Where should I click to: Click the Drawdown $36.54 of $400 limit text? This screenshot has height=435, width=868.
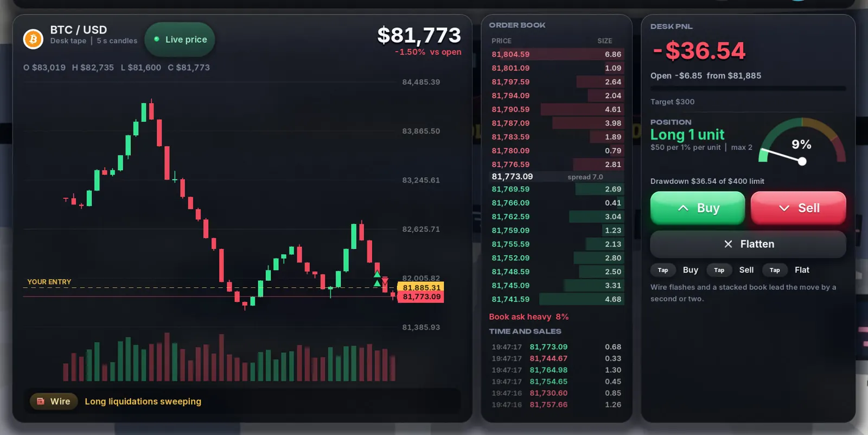pos(707,181)
